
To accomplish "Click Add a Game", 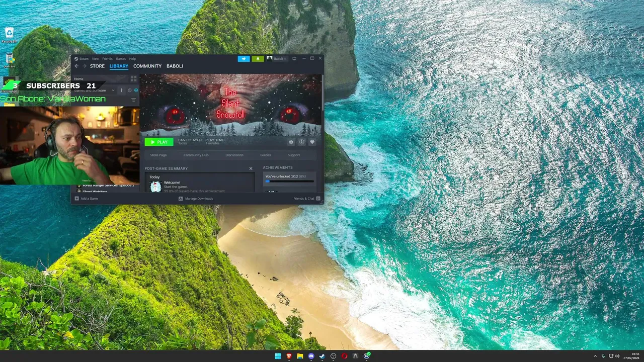I will click(86, 199).
